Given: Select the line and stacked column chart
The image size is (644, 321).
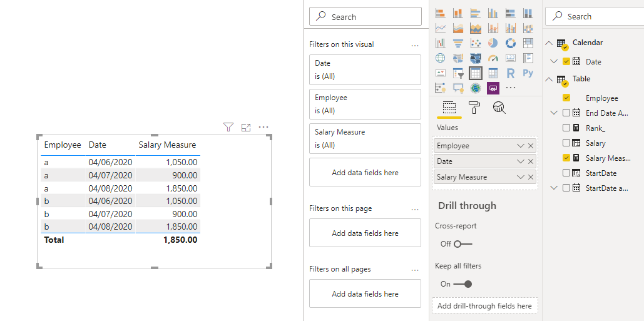Looking at the screenshot, I should pyautogui.click(x=493, y=28).
